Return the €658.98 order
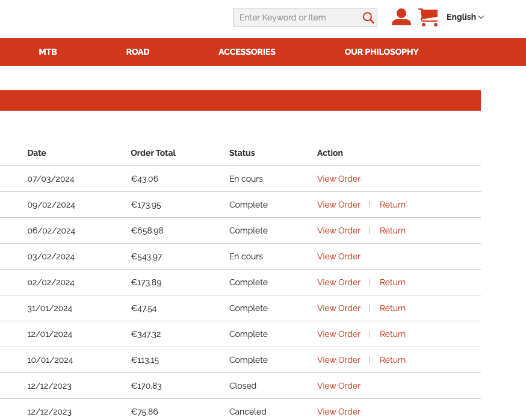 tap(392, 230)
